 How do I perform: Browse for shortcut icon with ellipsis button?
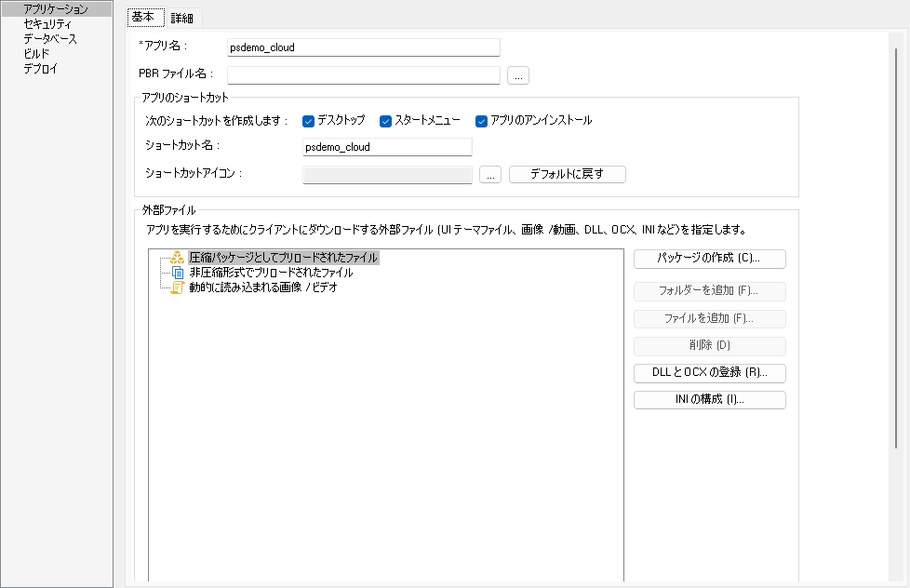tap(490, 174)
